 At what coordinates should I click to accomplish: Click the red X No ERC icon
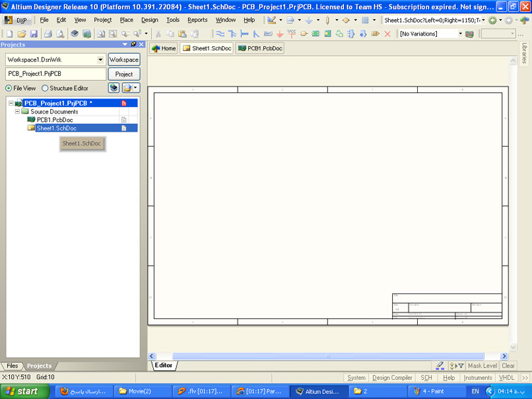point(387,34)
